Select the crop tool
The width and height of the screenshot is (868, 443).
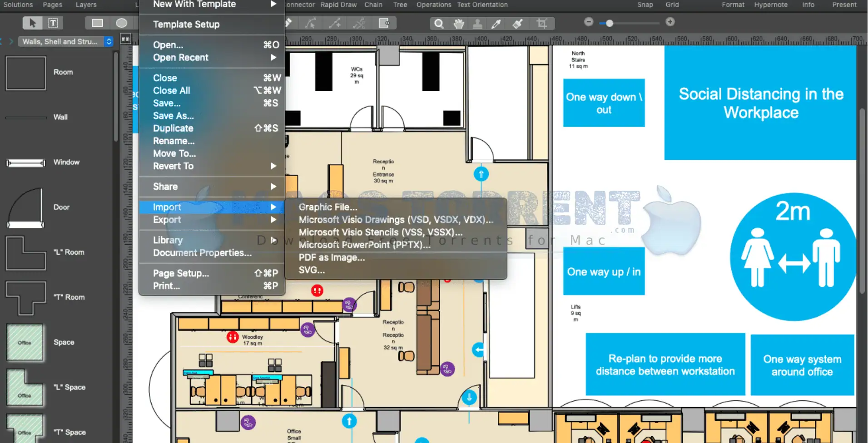coord(541,24)
